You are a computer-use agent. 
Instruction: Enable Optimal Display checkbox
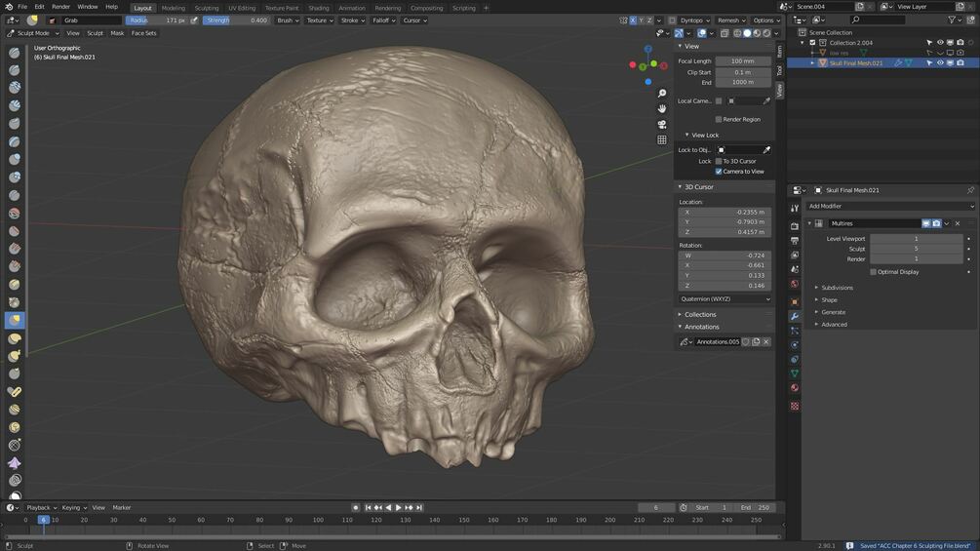pyautogui.click(x=873, y=272)
